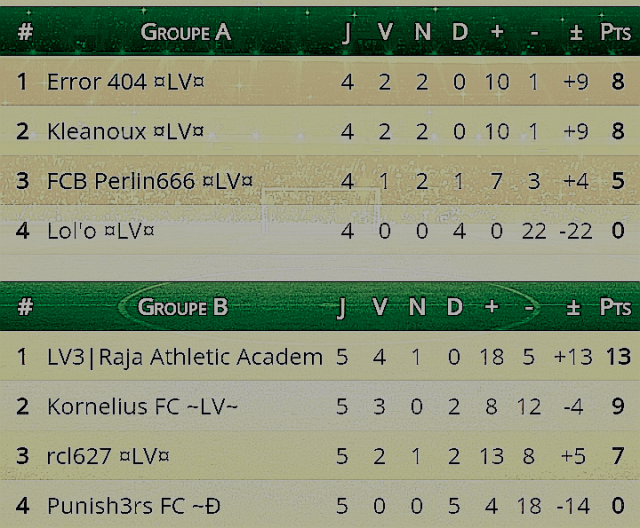This screenshot has height=528, width=640.
Task: Click the Error 404 ¤LV¤ team name
Action: [x=126, y=82]
